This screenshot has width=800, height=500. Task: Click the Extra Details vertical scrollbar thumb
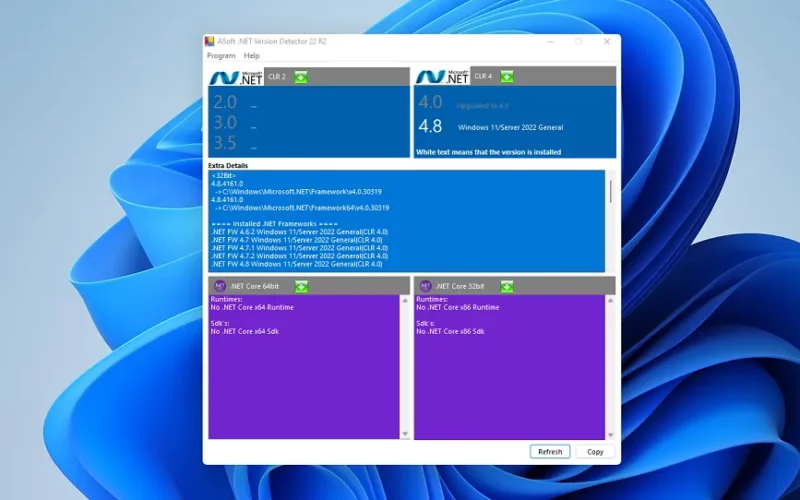(x=611, y=192)
